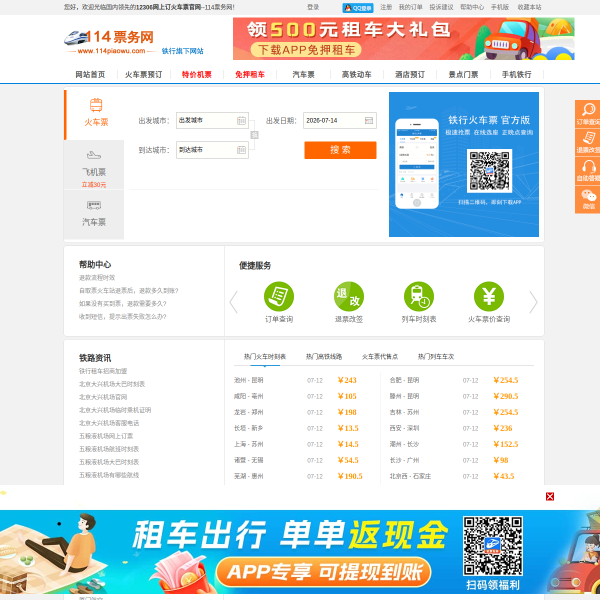The image size is (600, 600).
Task: Close the bottom car rental banner
Action: 550,496
